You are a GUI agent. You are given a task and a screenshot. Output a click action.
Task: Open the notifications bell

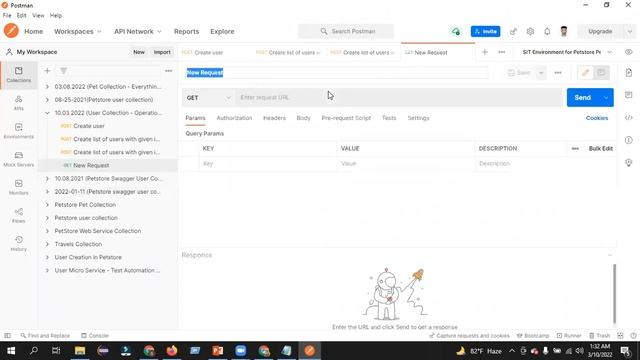coord(547,31)
